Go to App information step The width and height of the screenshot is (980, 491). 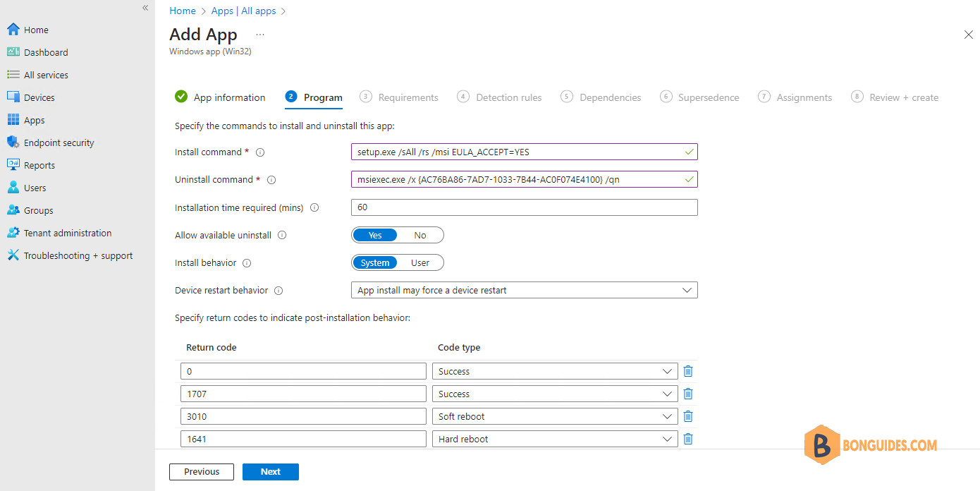pos(220,97)
